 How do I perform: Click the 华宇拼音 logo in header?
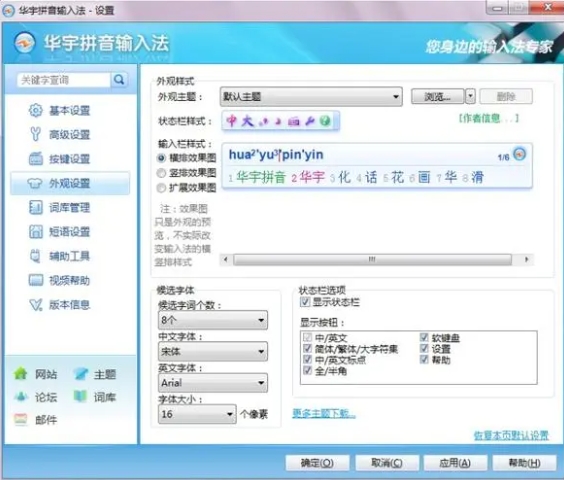coord(25,43)
